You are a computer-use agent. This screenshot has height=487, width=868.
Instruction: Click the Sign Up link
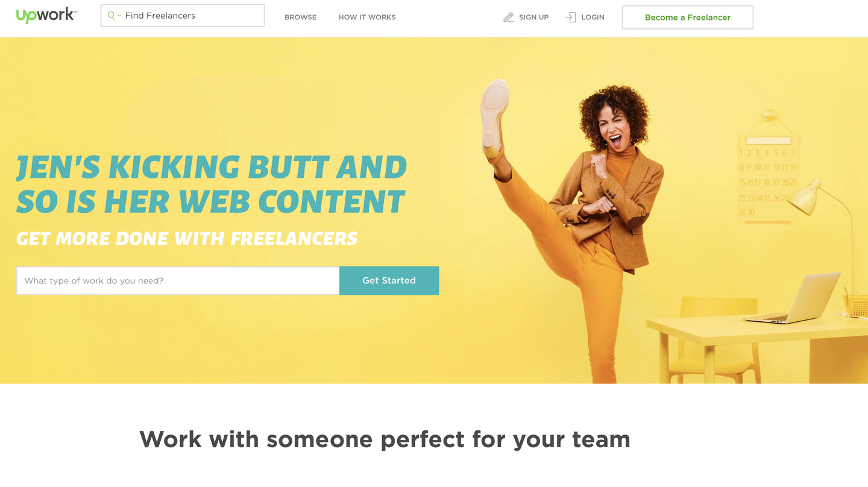(x=533, y=17)
